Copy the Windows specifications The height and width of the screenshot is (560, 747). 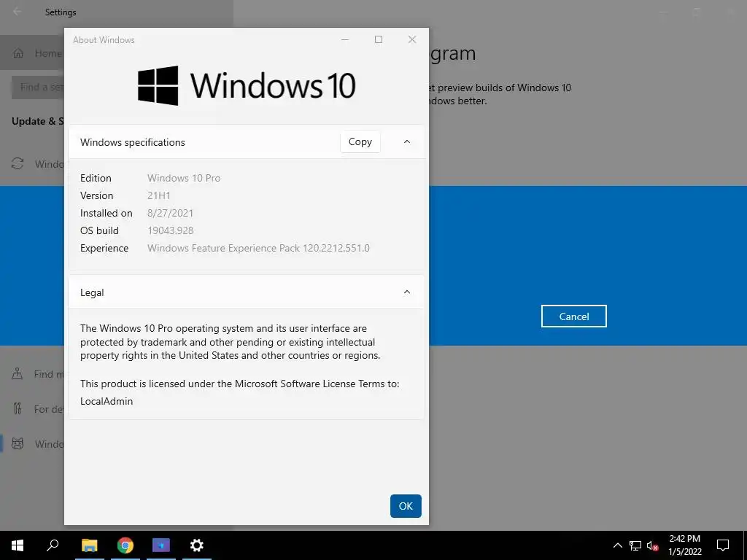point(360,142)
